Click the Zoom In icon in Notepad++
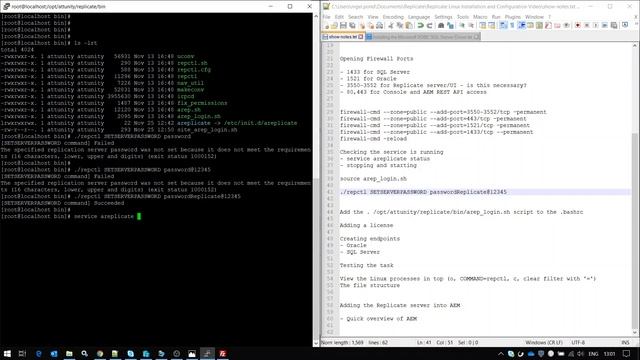This screenshot has height=360, width=640. coord(462,25)
